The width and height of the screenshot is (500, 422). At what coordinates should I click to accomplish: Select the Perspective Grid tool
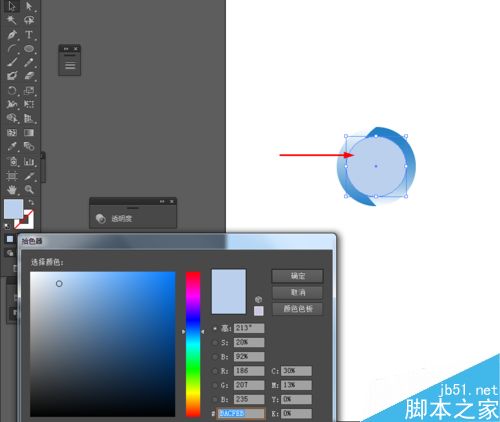29,118
